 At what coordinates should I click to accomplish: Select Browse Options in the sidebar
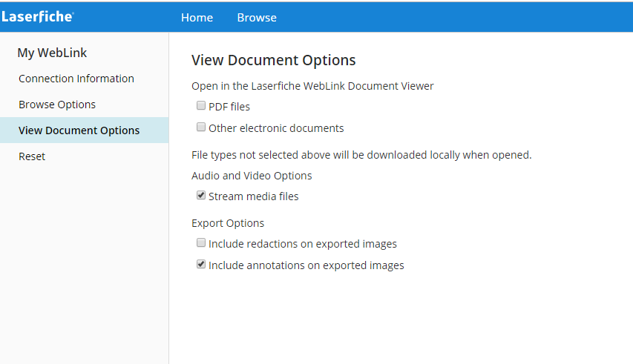(x=57, y=105)
